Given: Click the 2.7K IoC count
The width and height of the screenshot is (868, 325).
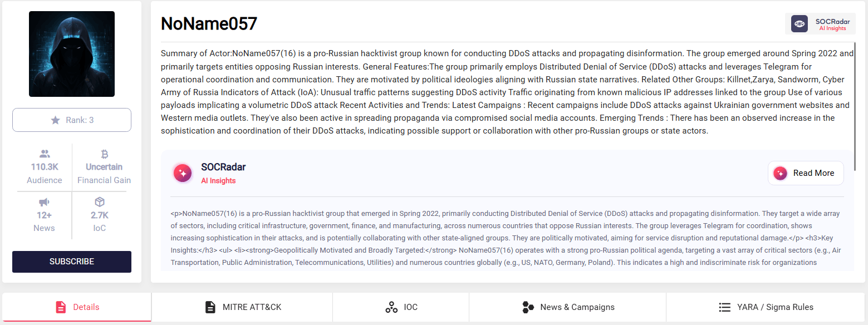Looking at the screenshot, I should point(100,215).
